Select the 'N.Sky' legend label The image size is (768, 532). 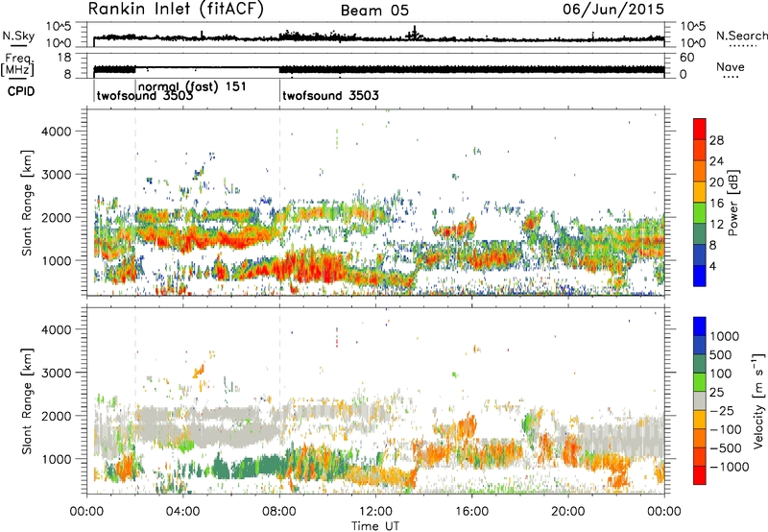tap(18, 36)
